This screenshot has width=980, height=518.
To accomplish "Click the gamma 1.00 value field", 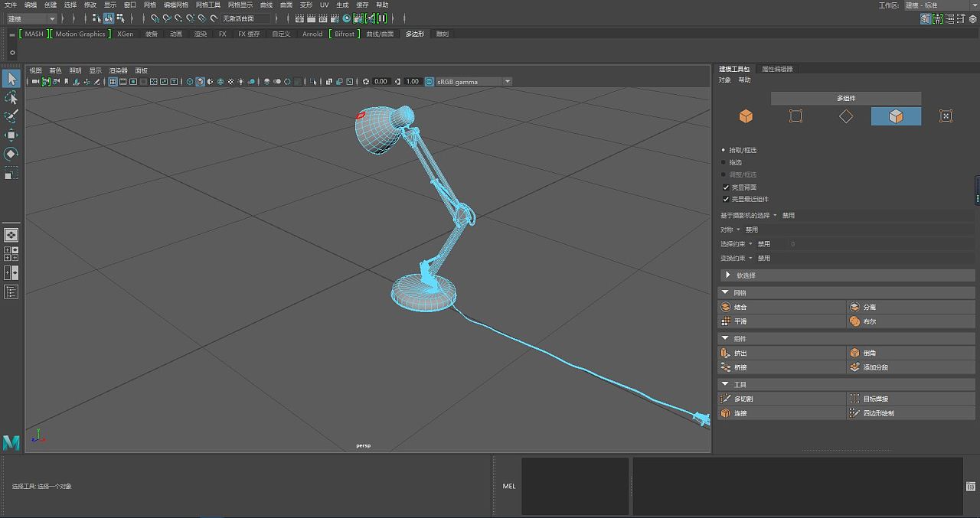I will pos(412,81).
